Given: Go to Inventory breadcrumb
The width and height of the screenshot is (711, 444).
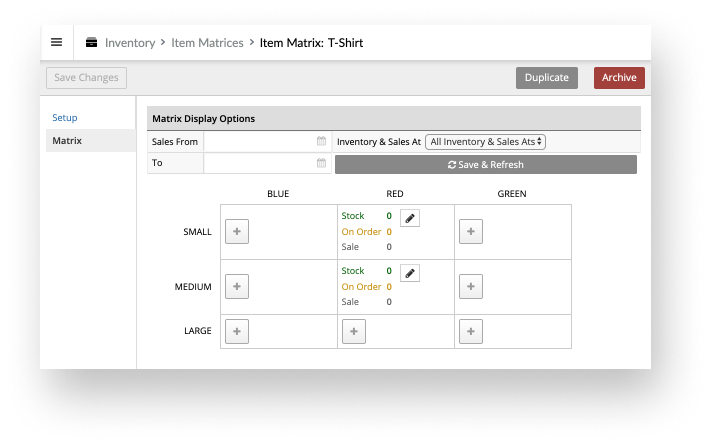Looking at the screenshot, I should 130,43.
